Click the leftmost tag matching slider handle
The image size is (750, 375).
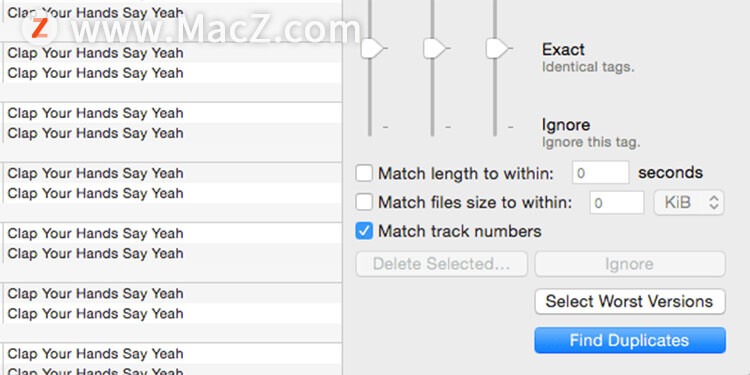coord(372,49)
